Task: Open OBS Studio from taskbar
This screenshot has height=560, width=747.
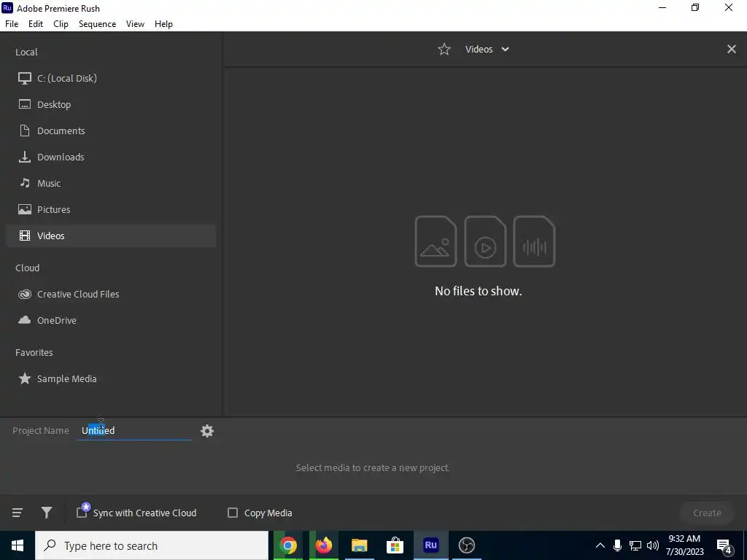Action: (466, 545)
